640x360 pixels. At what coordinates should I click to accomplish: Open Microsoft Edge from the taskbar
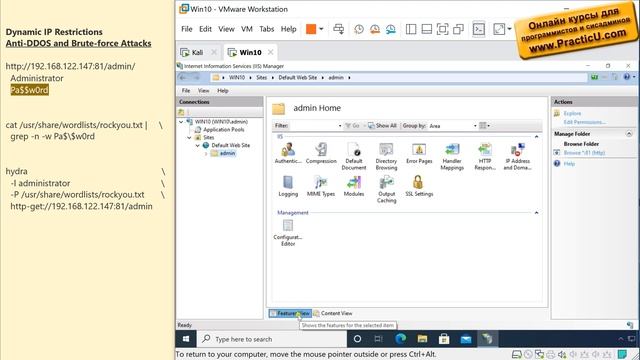pyautogui.click(x=401, y=339)
